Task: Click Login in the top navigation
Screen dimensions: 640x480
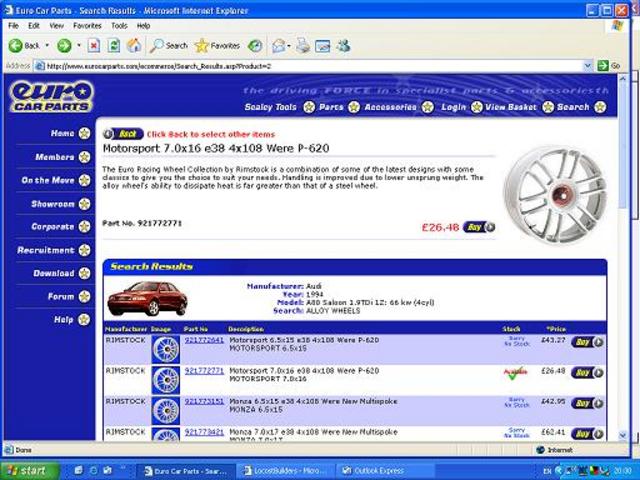Action: (461, 107)
